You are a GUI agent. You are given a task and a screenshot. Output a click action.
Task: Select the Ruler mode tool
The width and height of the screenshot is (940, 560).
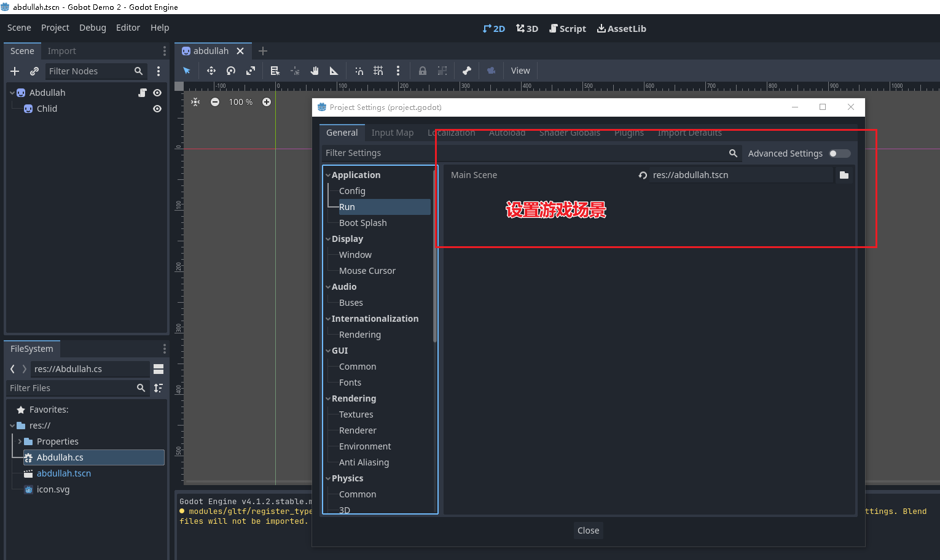(x=334, y=71)
